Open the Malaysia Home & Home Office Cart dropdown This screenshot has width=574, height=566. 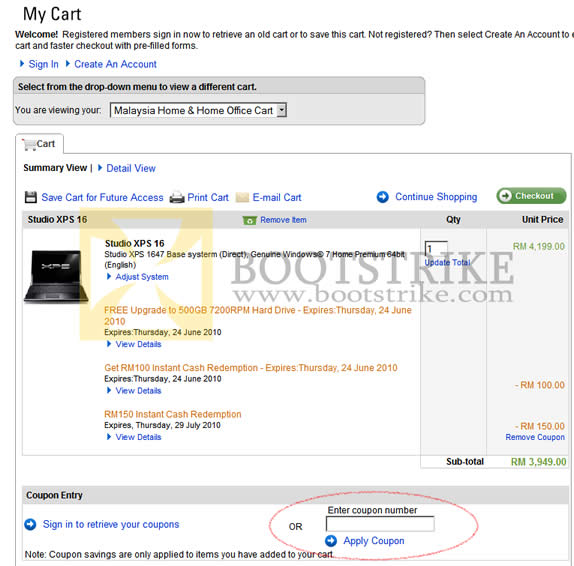(198, 110)
